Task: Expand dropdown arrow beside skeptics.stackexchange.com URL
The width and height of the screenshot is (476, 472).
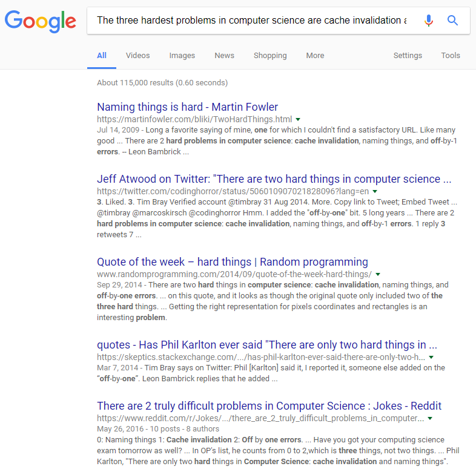Action: click(431, 358)
